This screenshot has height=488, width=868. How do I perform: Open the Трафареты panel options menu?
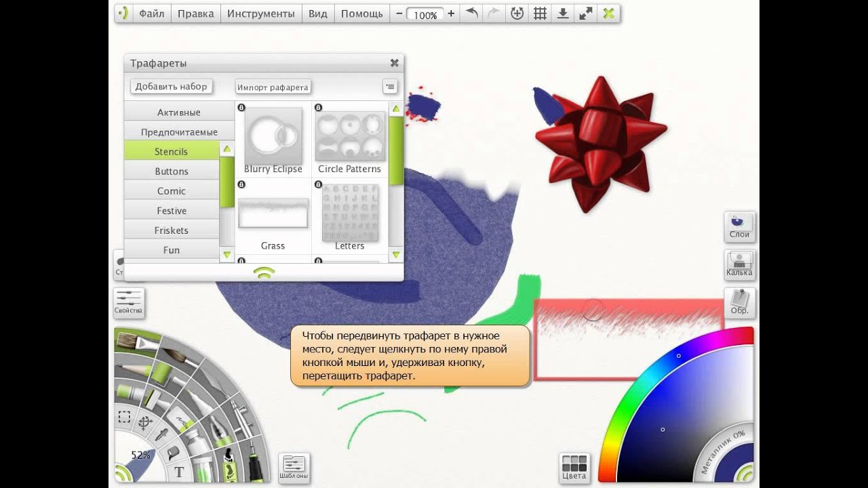(390, 87)
